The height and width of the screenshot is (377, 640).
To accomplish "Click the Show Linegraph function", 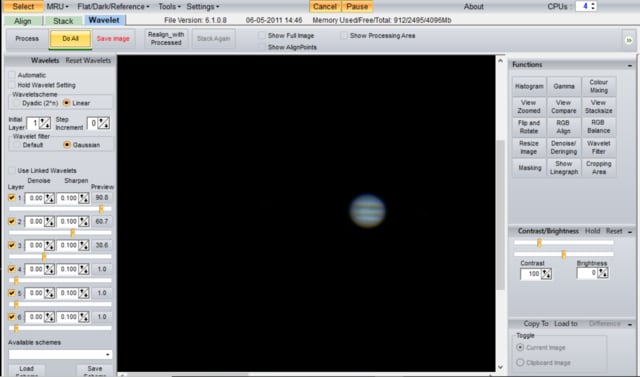I will pyautogui.click(x=563, y=168).
